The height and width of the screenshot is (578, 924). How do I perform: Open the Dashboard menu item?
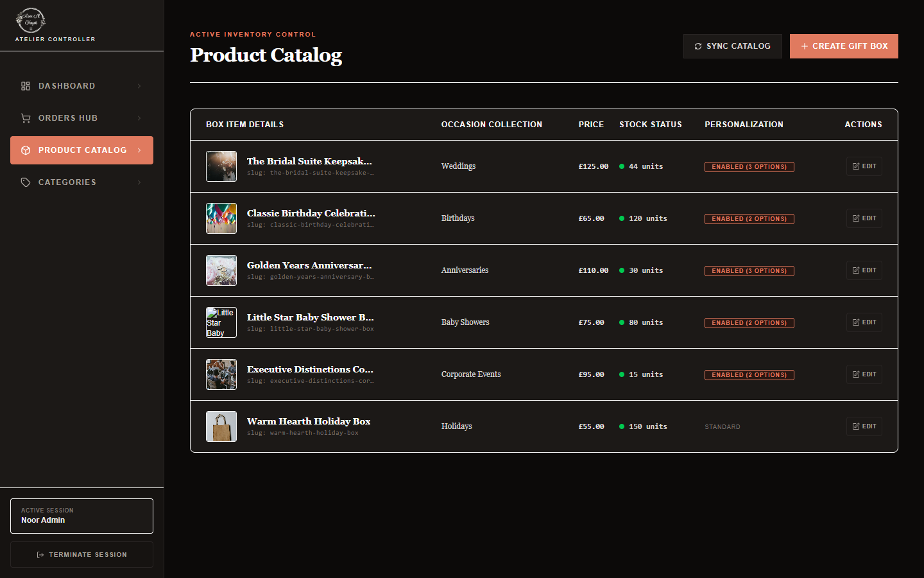coord(81,86)
